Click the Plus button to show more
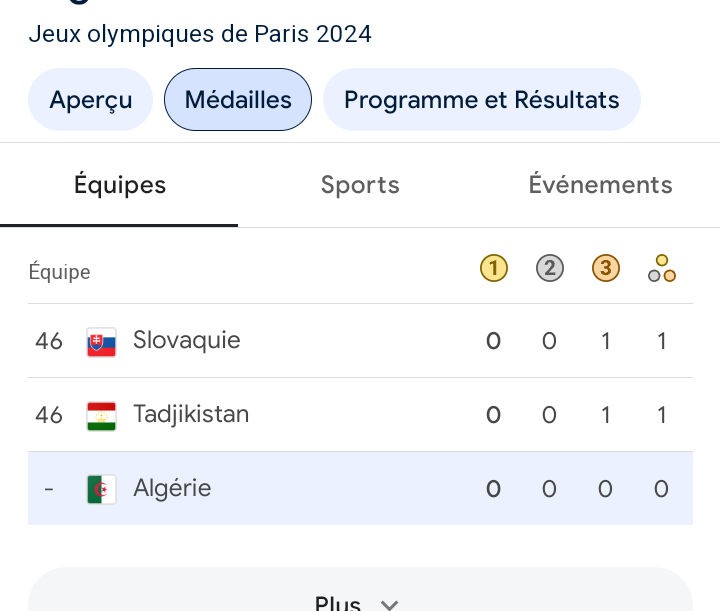720x611 pixels. click(360, 592)
